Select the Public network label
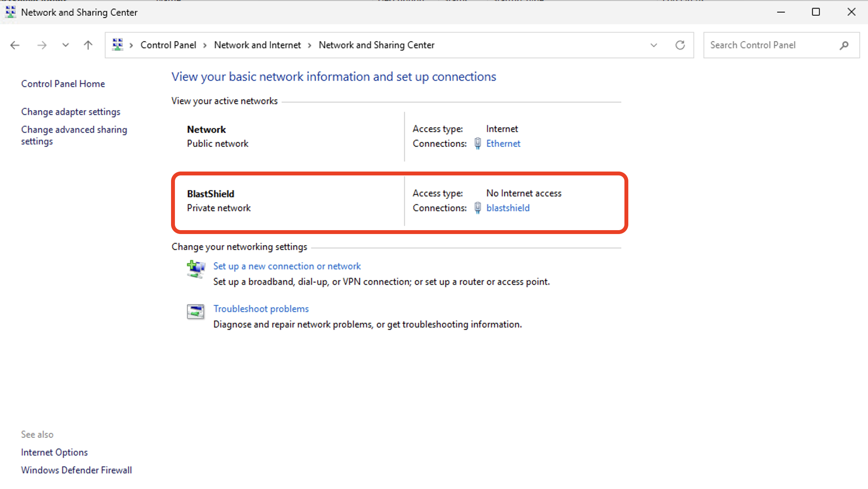 (218, 144)
